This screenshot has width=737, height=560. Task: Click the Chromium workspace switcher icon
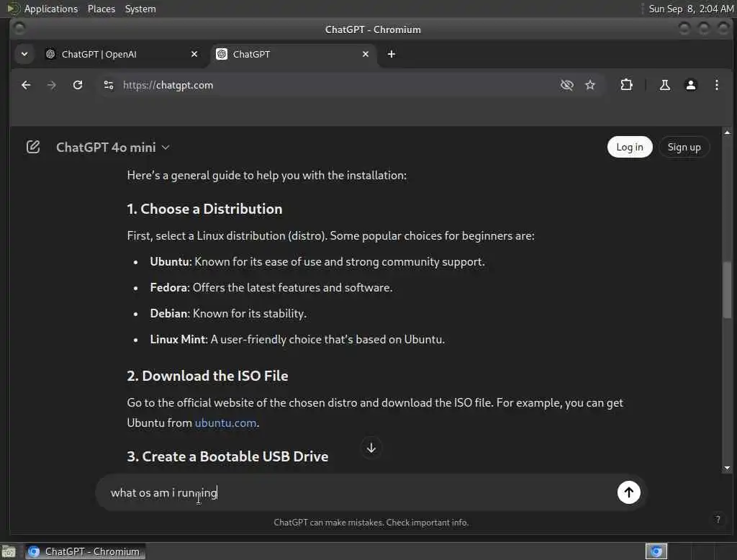(656, 551)
